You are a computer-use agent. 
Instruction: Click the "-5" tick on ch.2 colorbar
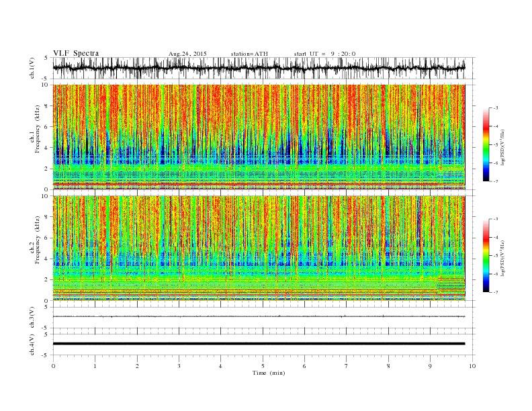(496, 256)
